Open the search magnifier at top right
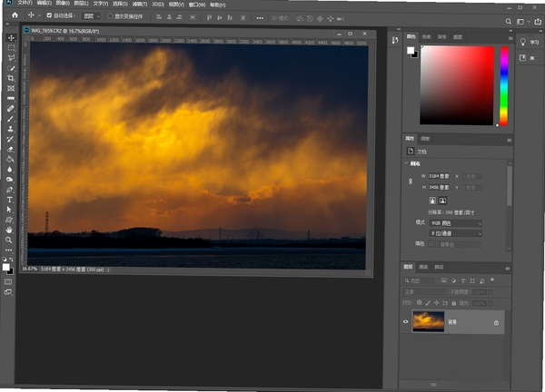545x392 pixels. [508, 22]
